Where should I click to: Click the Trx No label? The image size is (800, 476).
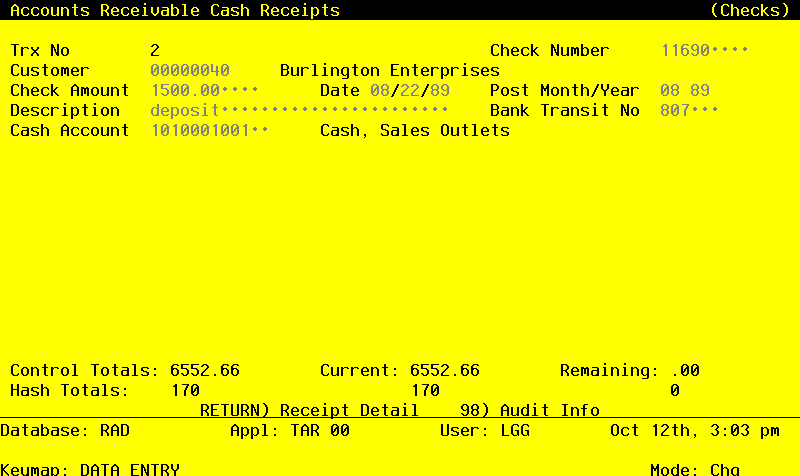(40, 51)
